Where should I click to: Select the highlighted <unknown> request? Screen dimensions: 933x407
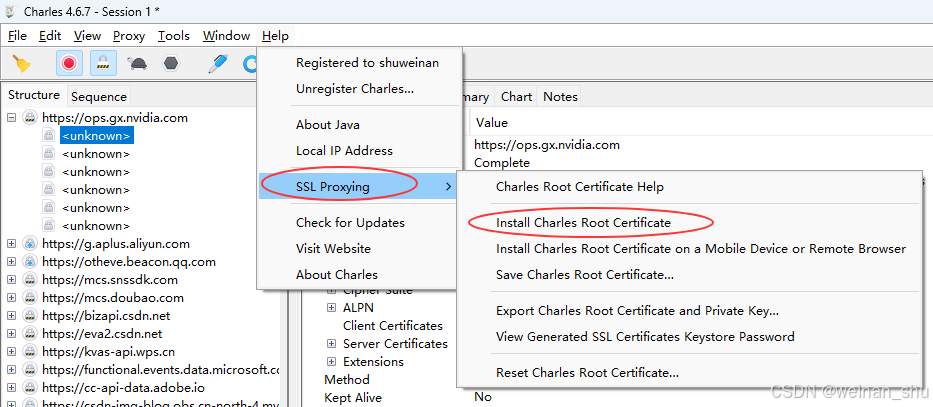96,136
